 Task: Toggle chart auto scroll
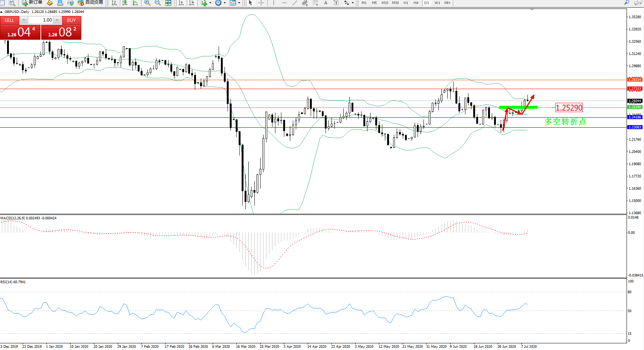click(x=181, y=3)
